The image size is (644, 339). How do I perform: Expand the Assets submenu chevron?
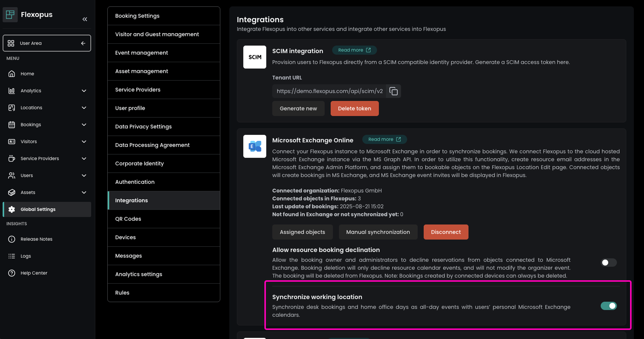point(84,192)
